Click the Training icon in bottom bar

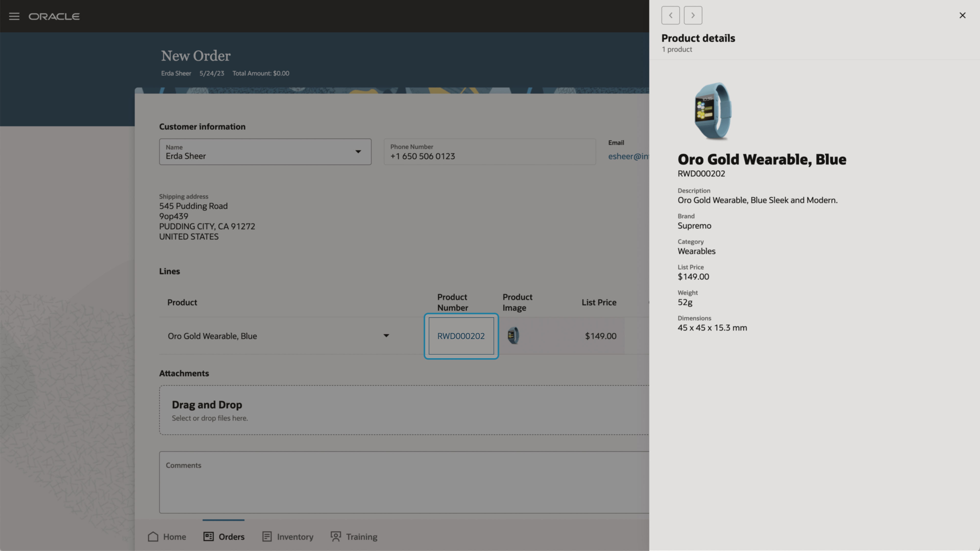tap(336, 536)
